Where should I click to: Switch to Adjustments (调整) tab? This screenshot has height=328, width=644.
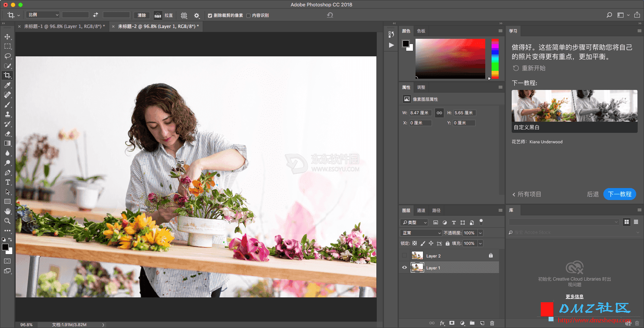click(x=421, y=87)
